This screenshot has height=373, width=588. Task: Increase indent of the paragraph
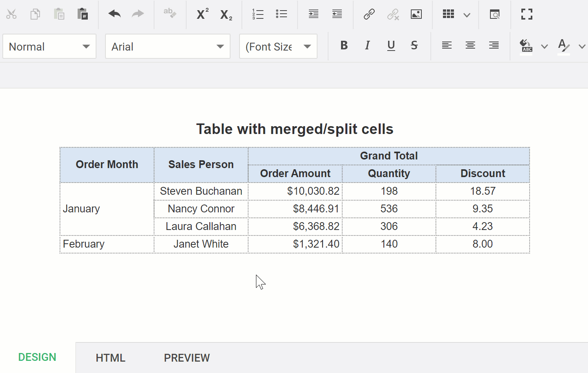(x=313, y=14)
